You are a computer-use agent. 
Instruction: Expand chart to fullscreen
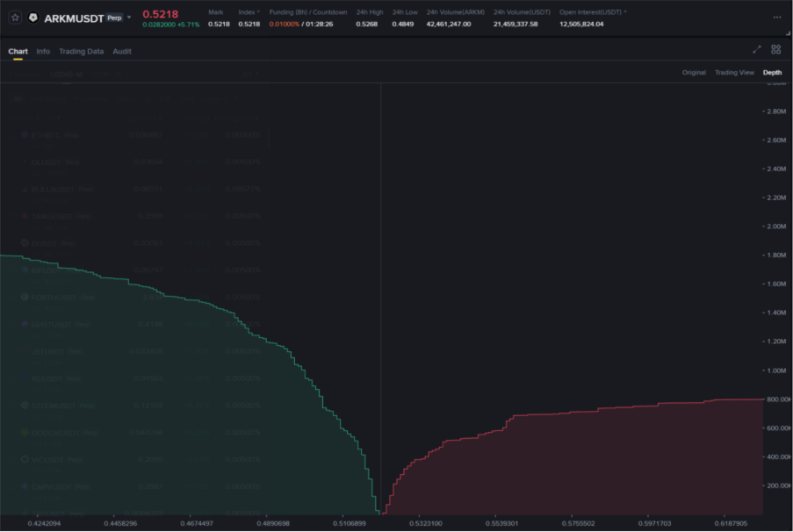pyautogui.click(x=758, y=50)
